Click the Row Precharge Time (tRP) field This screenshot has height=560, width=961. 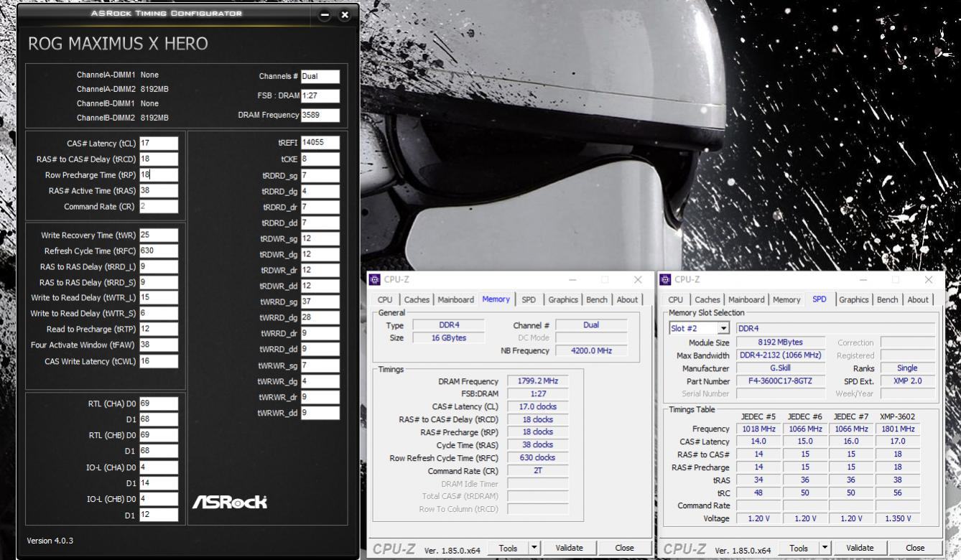click(159, 174)
